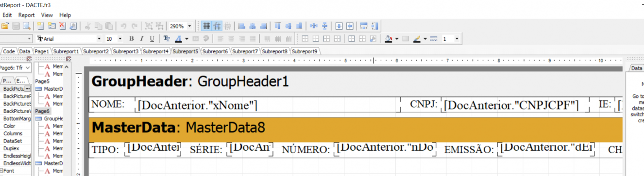Open a report using the folder icon

click(x=5, y=26)
